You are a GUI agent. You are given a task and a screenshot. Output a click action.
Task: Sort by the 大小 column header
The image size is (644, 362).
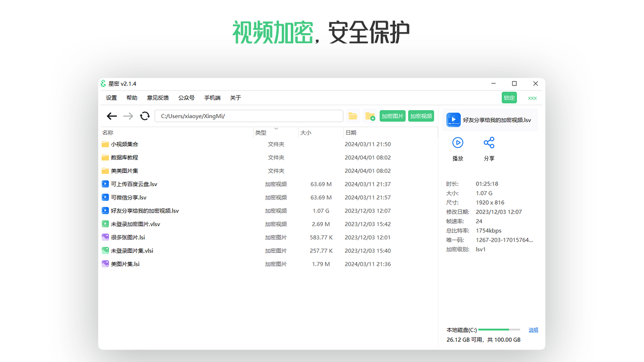[x=306, y=133]
